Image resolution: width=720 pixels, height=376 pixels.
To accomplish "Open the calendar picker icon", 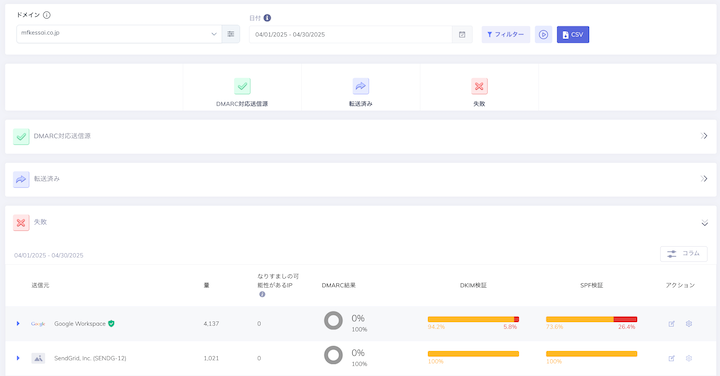I will (462, 34).
